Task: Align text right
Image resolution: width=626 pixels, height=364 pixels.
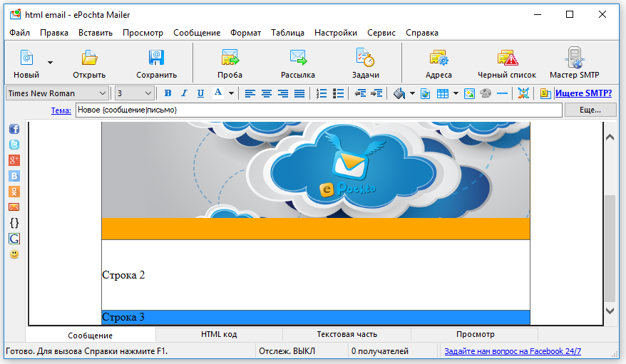Action: [x=282, y=94]
